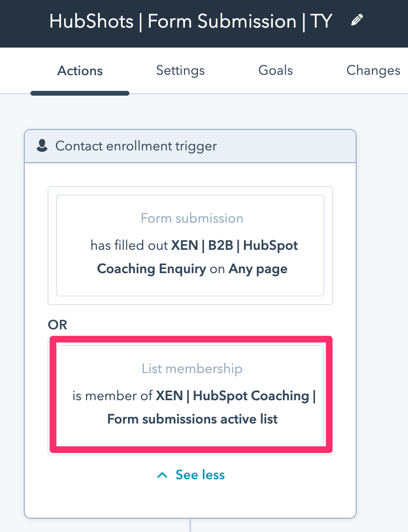Select the XEN | B2B | HubSpot Coaching Enquiry form name
The height and width of the screenshot is (532, 408).
(x=197, y=257)
